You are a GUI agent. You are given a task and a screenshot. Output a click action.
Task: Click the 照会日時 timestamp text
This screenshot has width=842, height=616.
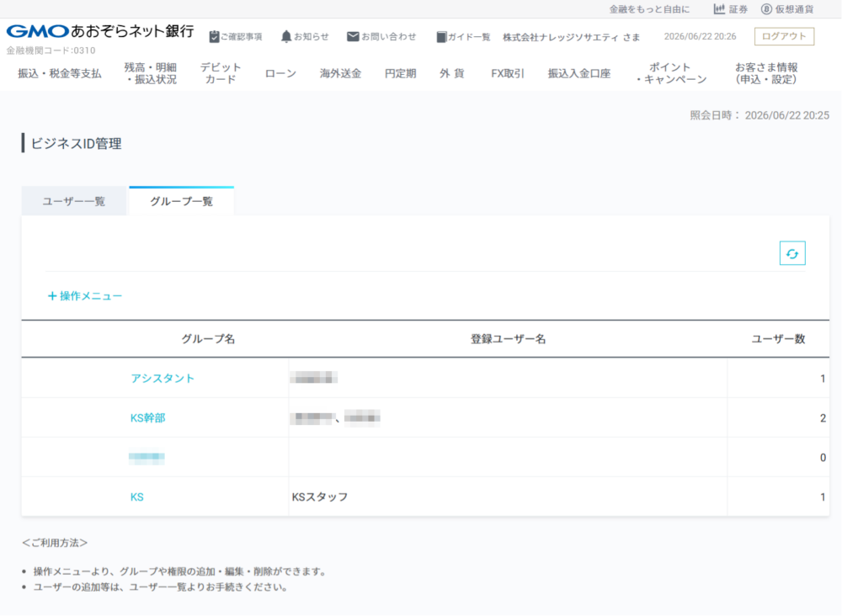coord(759,115)
